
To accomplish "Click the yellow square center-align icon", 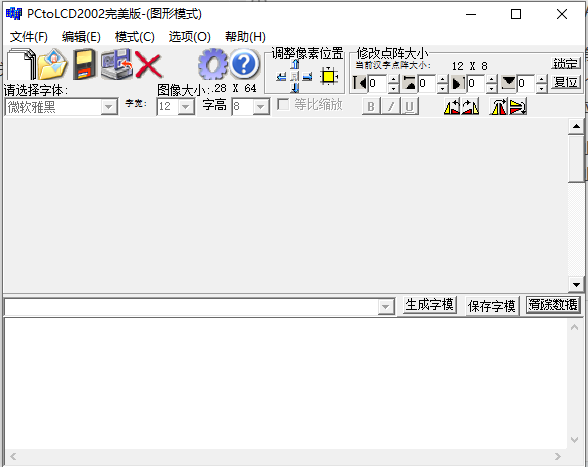I will click(x=329, y=77).
